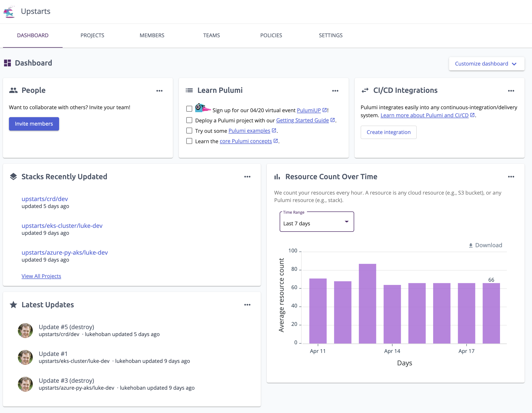Click the avatar next to Update #5 (destroy)
532x413 pixels.
click(25, 331)
